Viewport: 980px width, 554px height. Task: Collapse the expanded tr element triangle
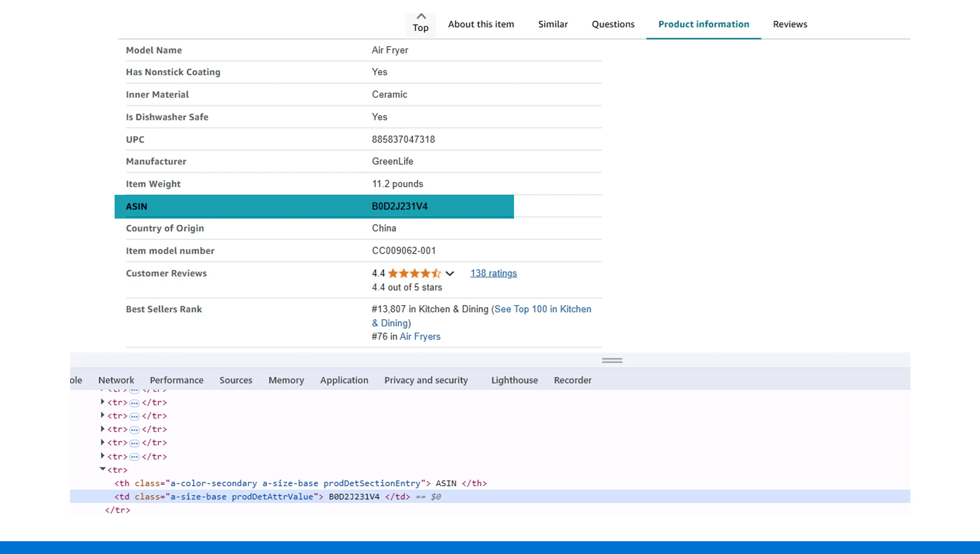coord(102,469)
